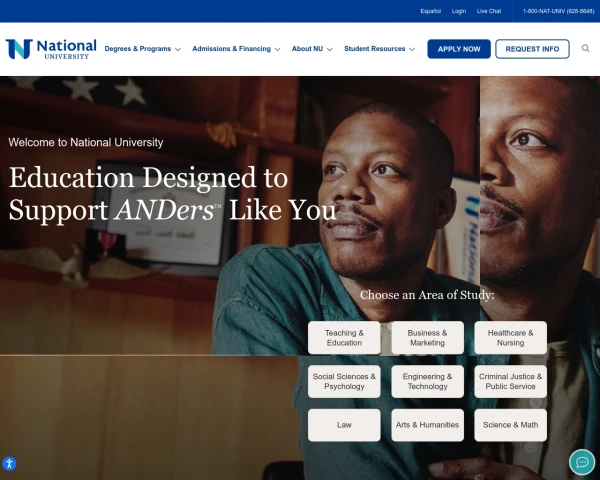Expand the Admissions & Financing chevron

point(277,49)
